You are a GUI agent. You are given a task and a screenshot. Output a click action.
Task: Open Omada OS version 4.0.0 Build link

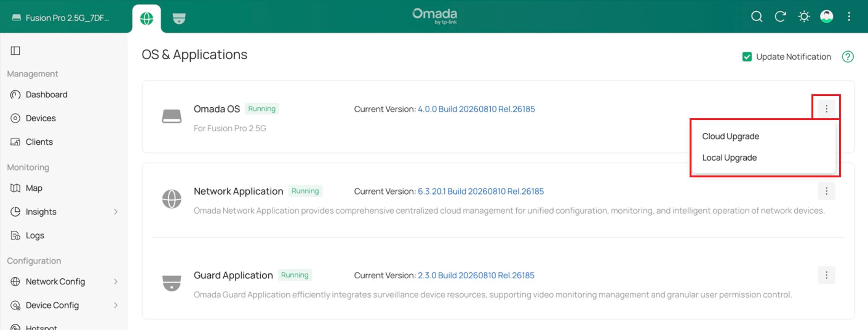click(x=476, y=109)
